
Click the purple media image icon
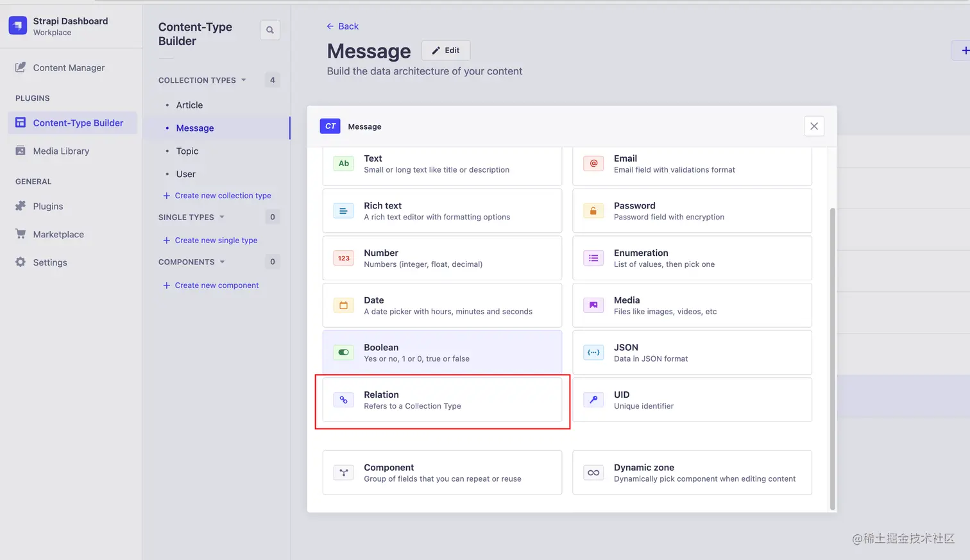(x=593, y=305)
